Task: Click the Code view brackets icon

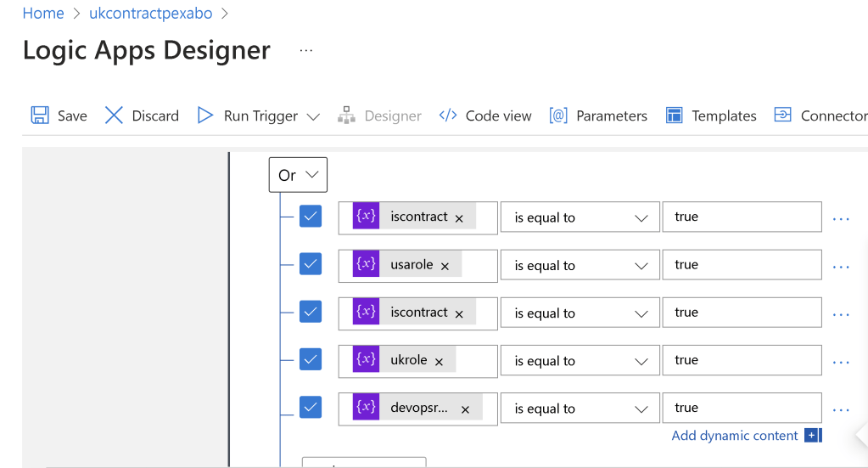Action: pos(448,116)
